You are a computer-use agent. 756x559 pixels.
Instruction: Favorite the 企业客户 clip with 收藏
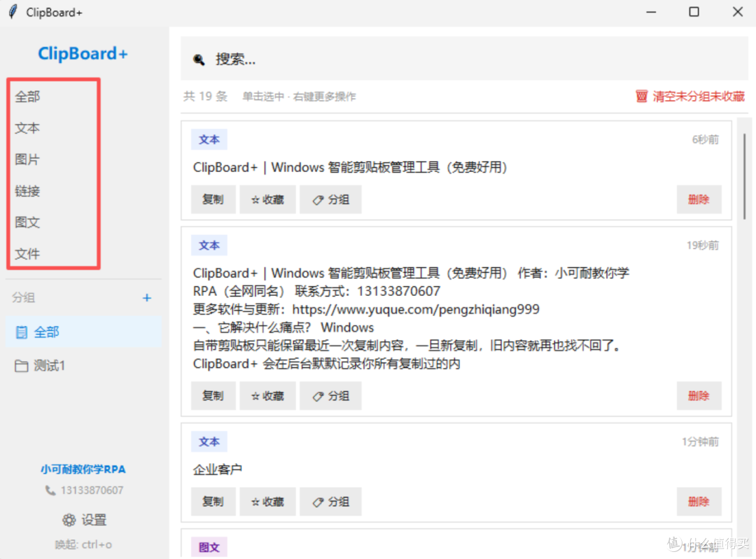coord(267,502)
